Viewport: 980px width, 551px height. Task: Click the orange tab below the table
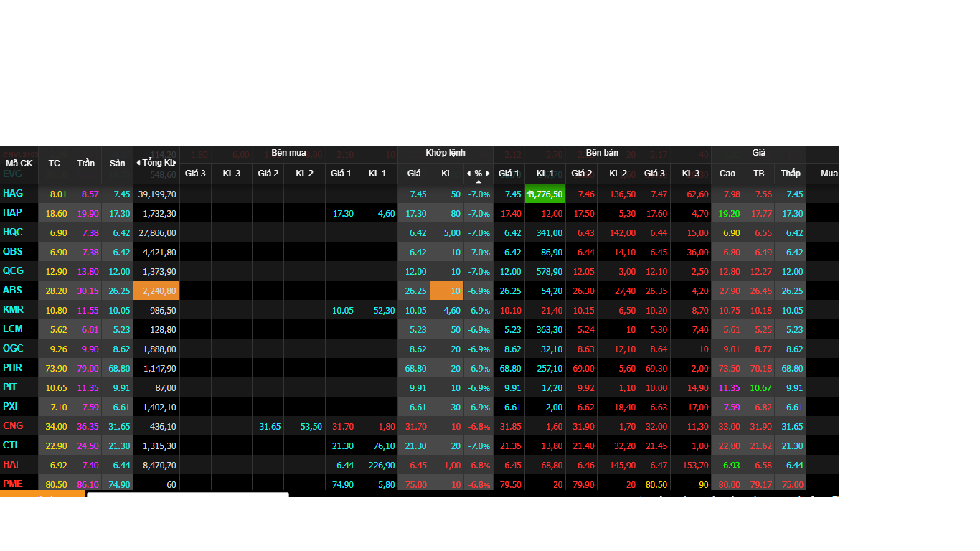coord(42,494)
